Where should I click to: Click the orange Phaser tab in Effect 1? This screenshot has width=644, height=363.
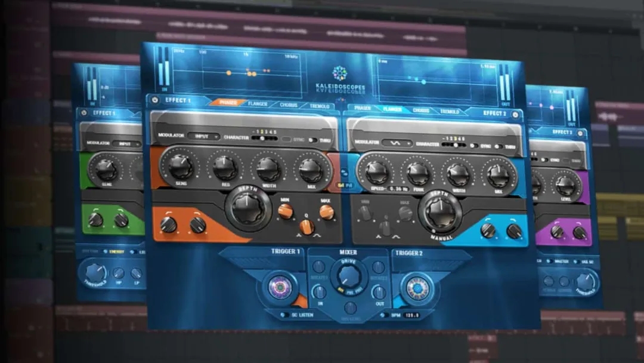point(228,102)
